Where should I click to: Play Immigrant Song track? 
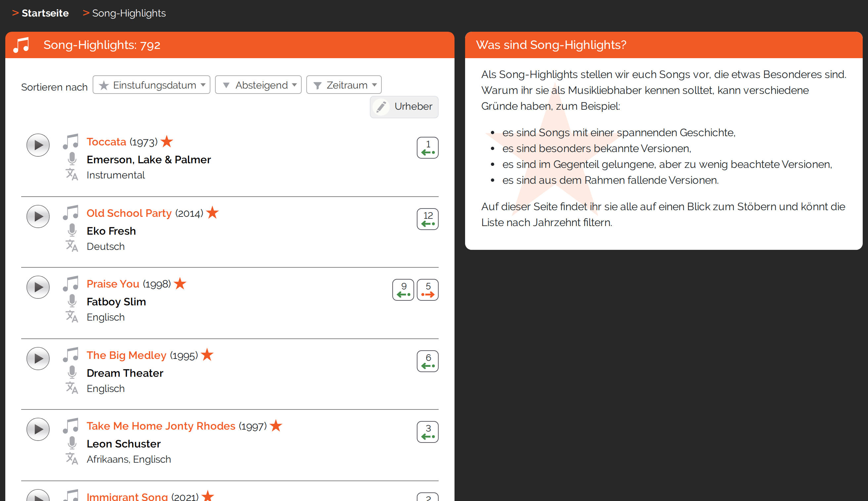click(x=38, y=495)
